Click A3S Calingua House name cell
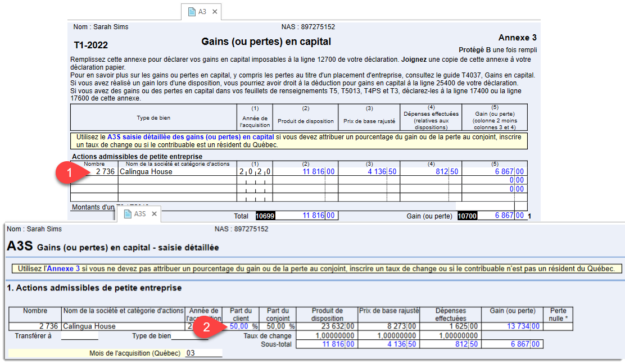Viewport: 625px width, 364px height. [123, 326]
